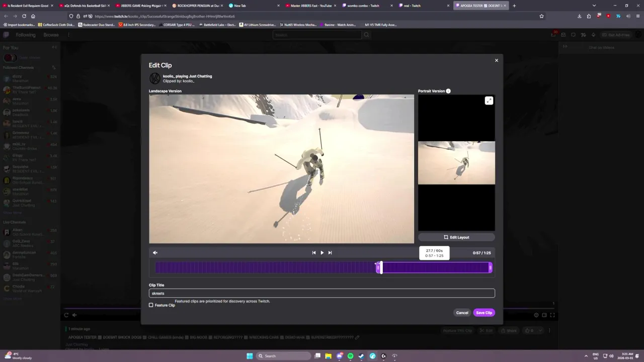Click the white playhead on clip timeline
The image size is (644, 362).
pos(381,267)
